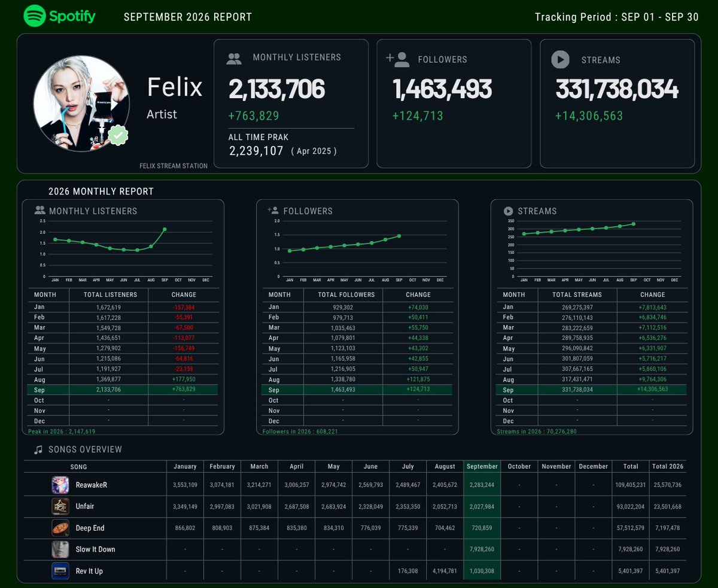This screenshot has width=718, height=588.
Task: Click the January data point on Monthly Listeners chart
Action: tap(55, 239)
